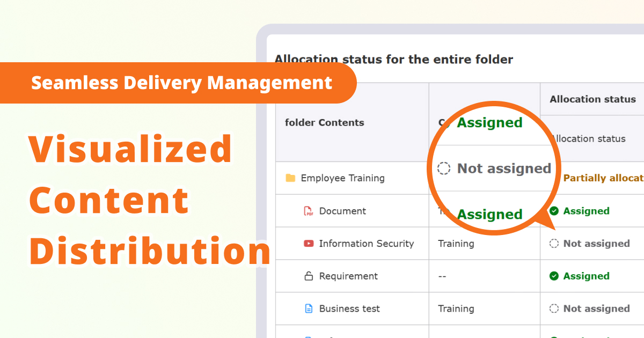
Task: Click the folder Contents column header
Action: 324,122
